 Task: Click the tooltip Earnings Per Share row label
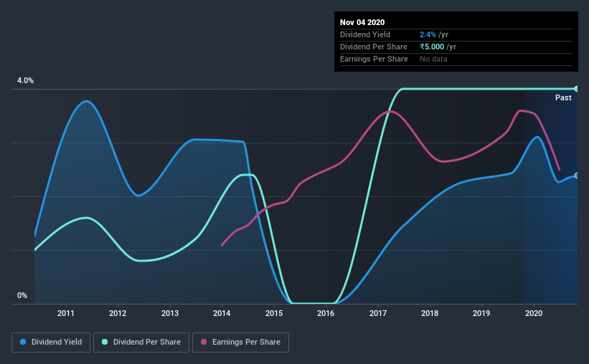(374, 59)
